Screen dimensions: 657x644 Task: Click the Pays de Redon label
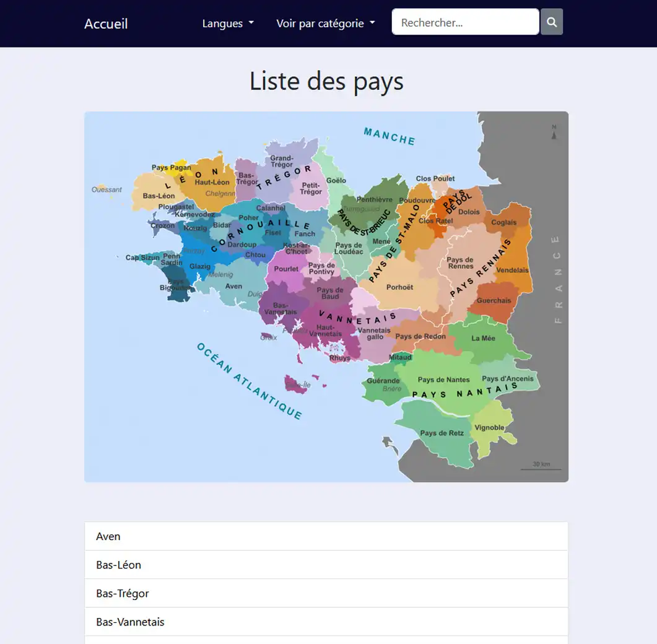[420, 336]
